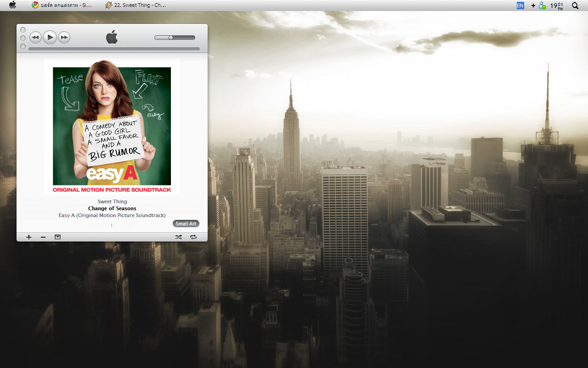Skip forward to the next track
Image resolution: width=588 pixels, height=368 pixels.
click(64, 38)
